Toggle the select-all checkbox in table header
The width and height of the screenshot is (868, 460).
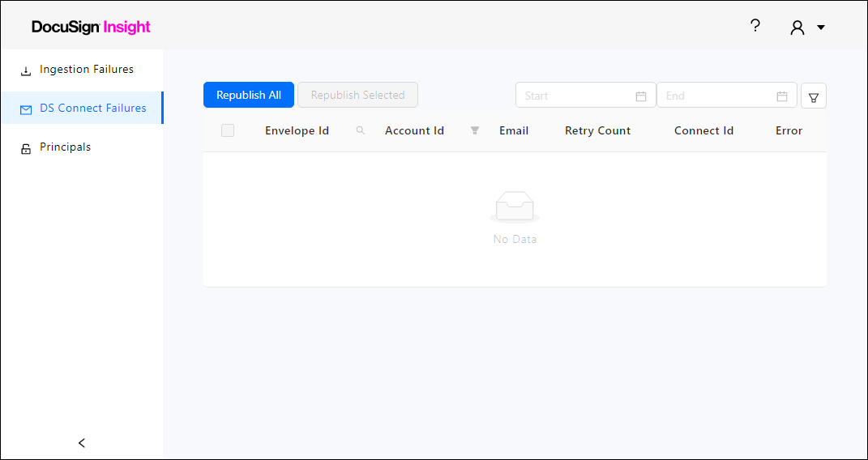coord(228,130)
